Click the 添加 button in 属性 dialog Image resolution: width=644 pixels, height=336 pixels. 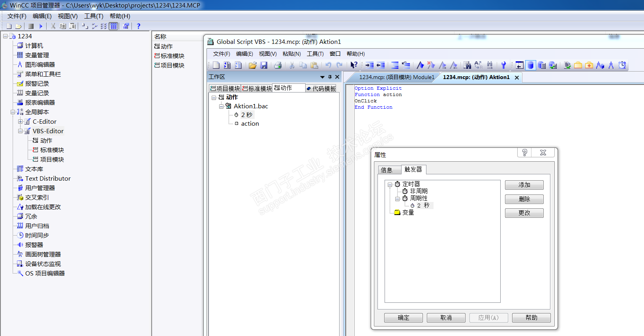click(524, 185)
